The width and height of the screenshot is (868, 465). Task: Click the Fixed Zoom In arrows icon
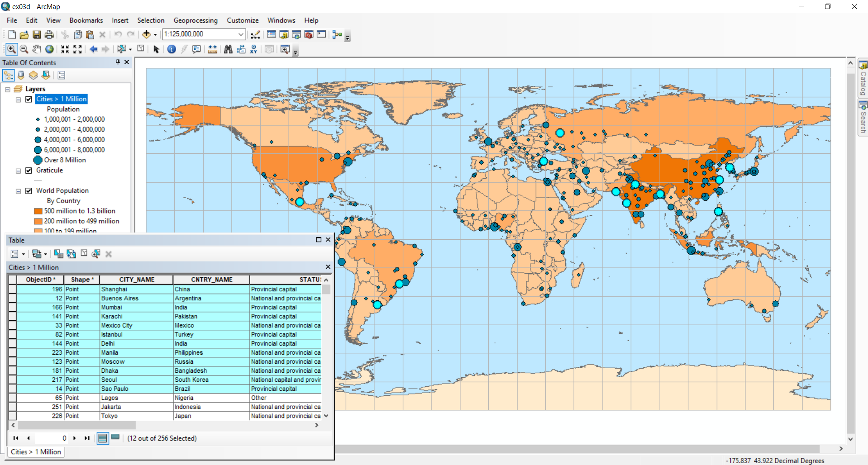tap(65, 49)
